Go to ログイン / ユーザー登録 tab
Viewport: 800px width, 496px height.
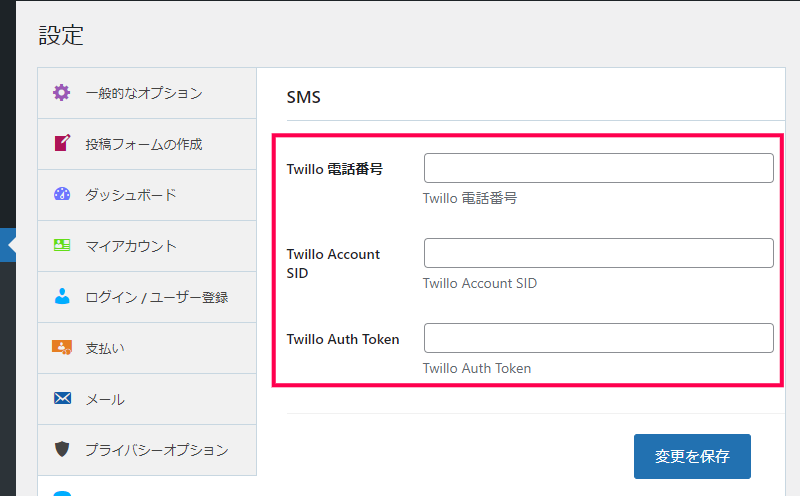tap(147, 297)
